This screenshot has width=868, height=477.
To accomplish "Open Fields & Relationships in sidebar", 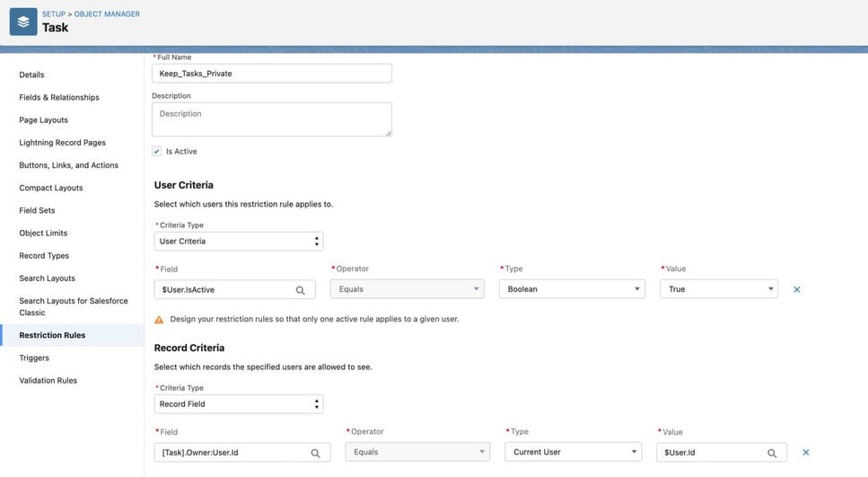I will (59, 97).
